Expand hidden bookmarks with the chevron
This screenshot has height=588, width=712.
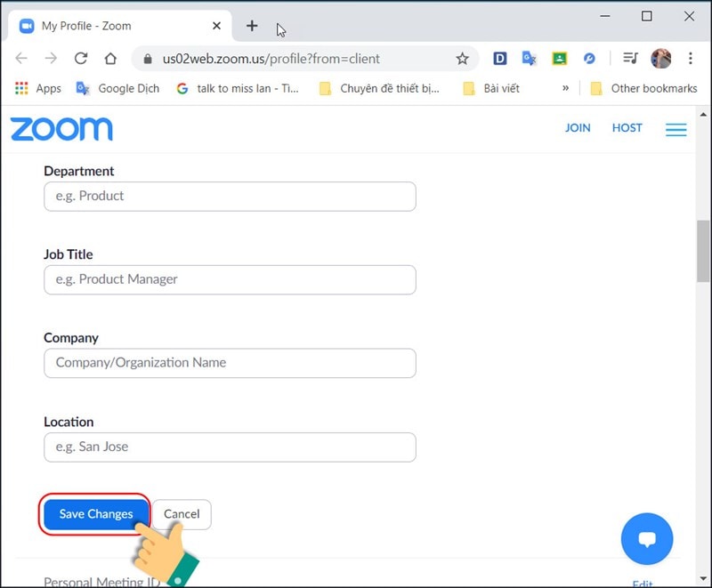565,88
